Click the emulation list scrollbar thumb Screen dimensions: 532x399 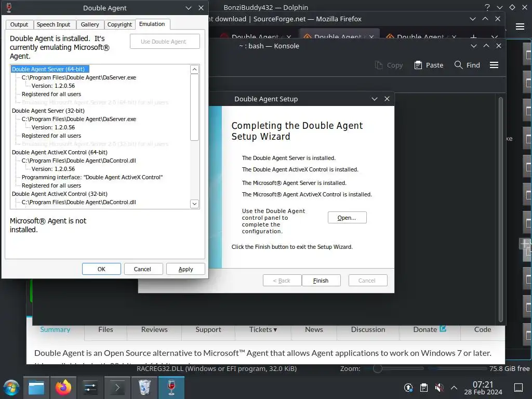pos(194,107)
